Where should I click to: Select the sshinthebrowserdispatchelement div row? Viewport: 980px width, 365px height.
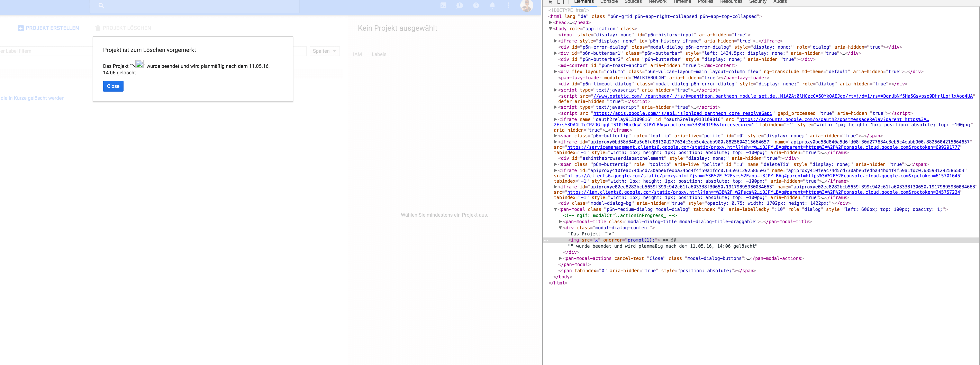pos(678,159)
